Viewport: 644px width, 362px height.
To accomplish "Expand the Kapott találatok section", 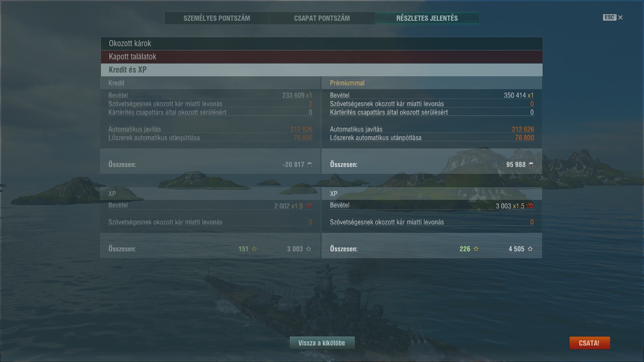I will (321, 57).
